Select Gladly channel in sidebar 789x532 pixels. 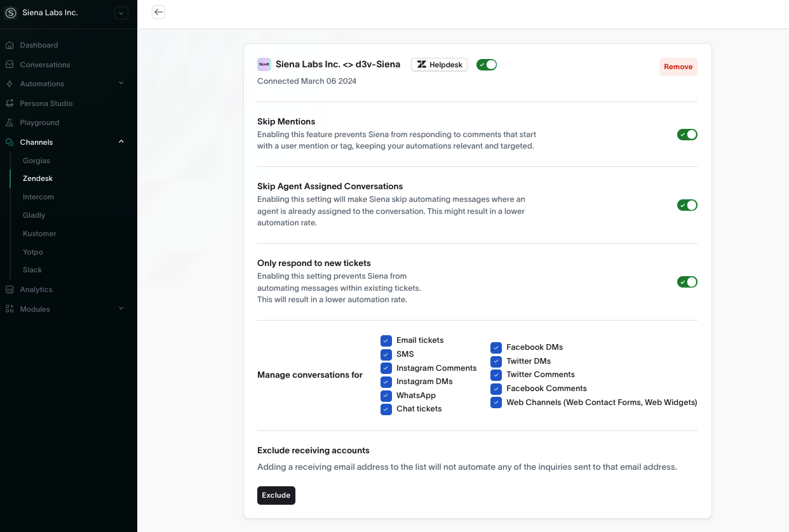(x=34, y=215)
